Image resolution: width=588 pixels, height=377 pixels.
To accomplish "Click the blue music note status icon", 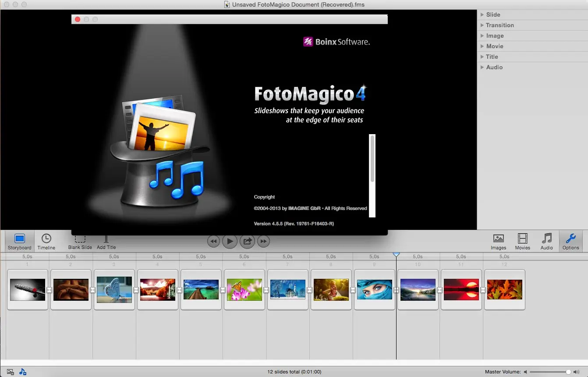I will [23, 372].
